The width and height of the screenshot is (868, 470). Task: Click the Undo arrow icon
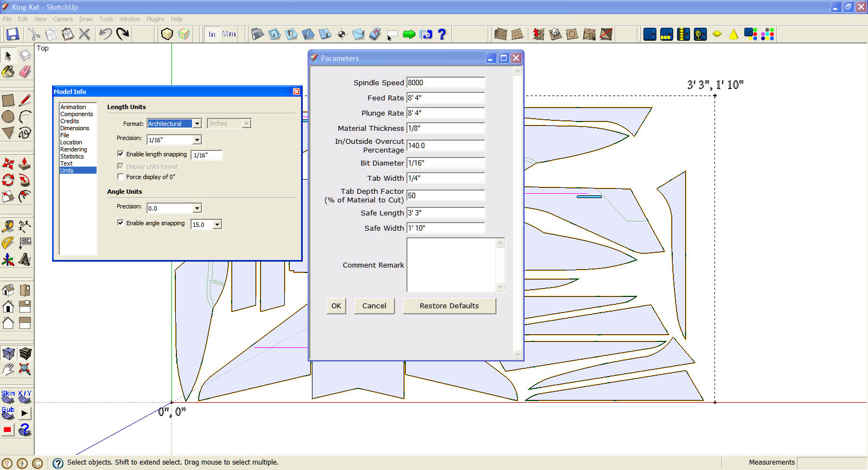[x=105, y=34]
